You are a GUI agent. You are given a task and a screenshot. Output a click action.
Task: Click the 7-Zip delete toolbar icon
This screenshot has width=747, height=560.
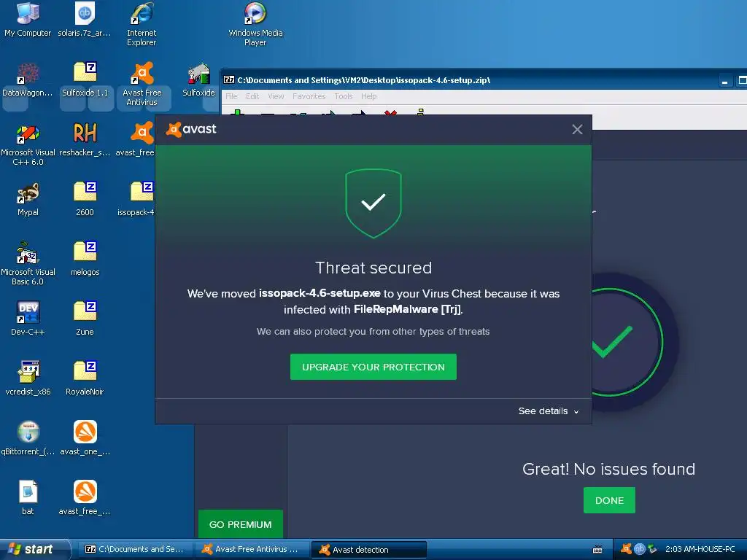391,113
